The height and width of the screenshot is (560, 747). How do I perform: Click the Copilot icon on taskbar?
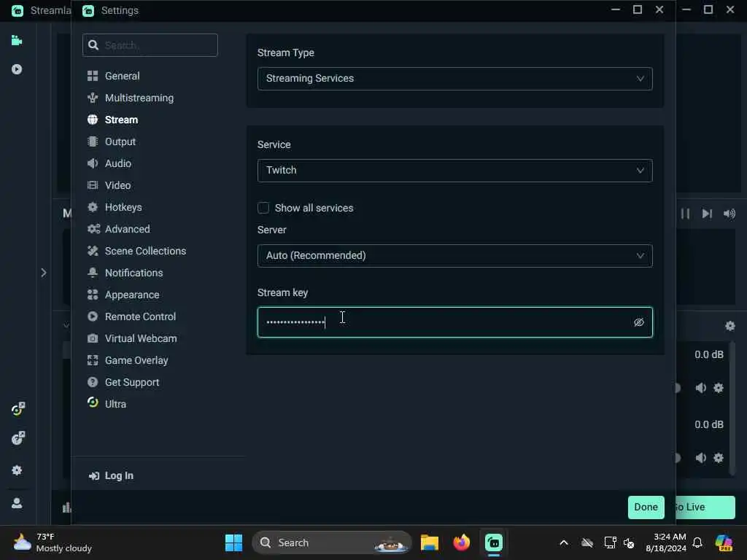click(x=724, y=543)
